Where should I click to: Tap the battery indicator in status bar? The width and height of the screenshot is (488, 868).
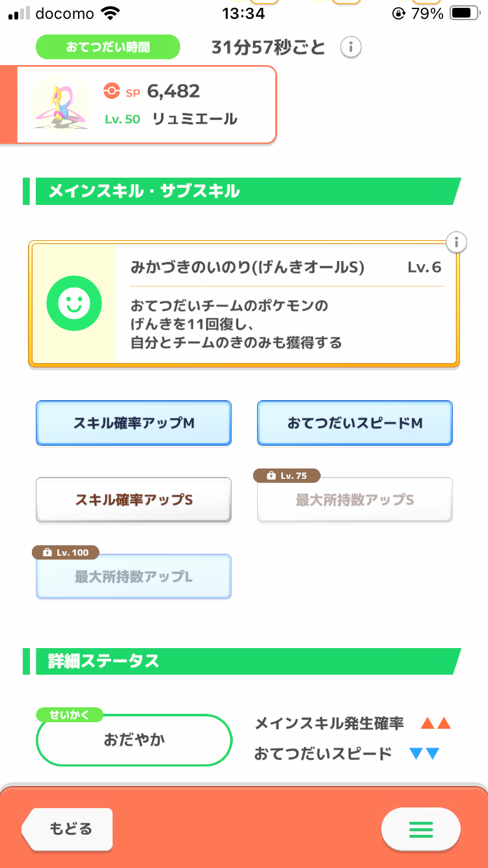pyautogui.click(x=465, y=13)
